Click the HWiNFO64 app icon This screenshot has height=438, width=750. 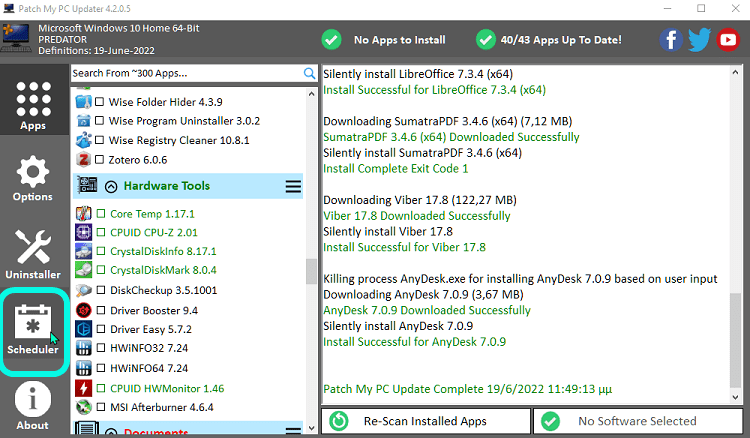point(83,368)
